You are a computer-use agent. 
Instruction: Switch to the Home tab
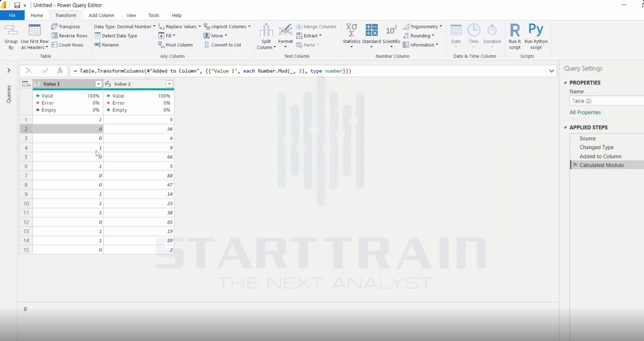37,15
